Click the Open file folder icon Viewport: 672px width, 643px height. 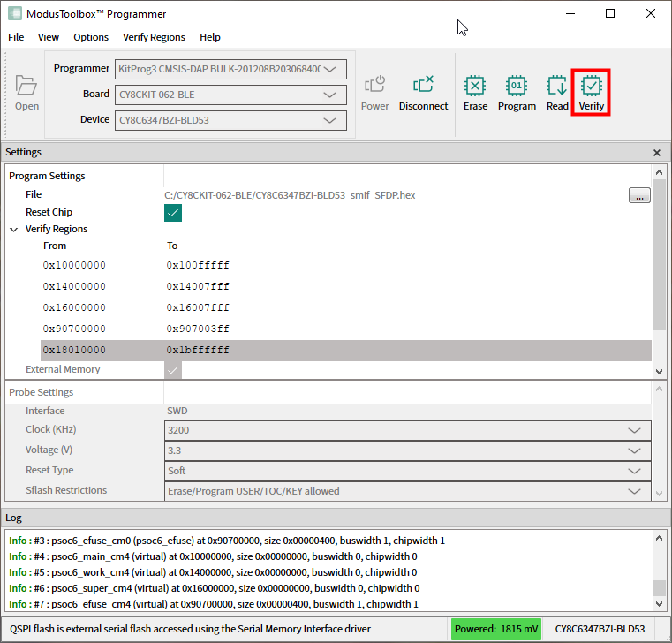tap(26, 86)
